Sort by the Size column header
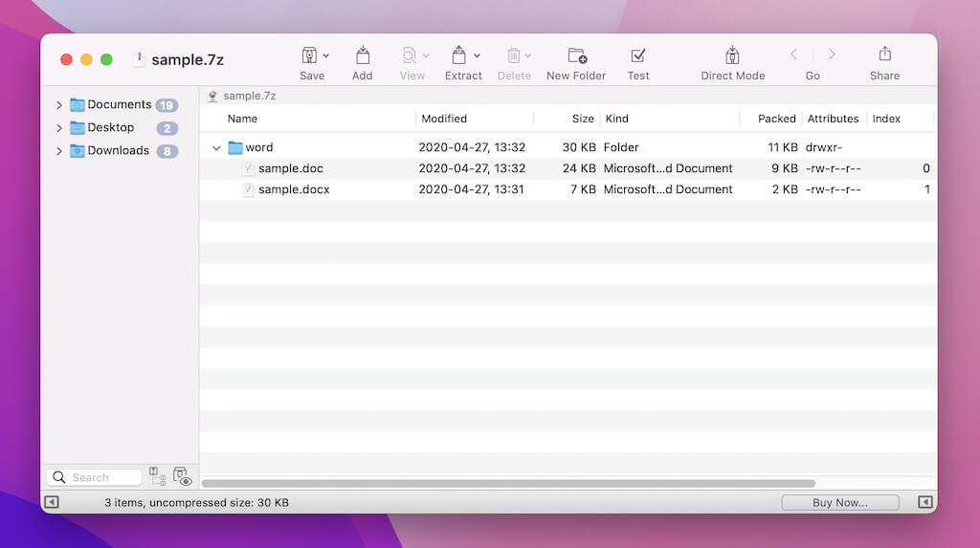980x548 pixels. 582,119
